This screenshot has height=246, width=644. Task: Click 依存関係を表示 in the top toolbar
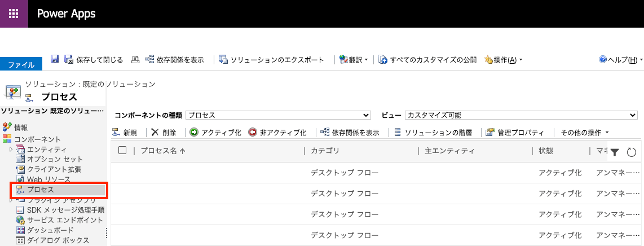pos(175,60)
